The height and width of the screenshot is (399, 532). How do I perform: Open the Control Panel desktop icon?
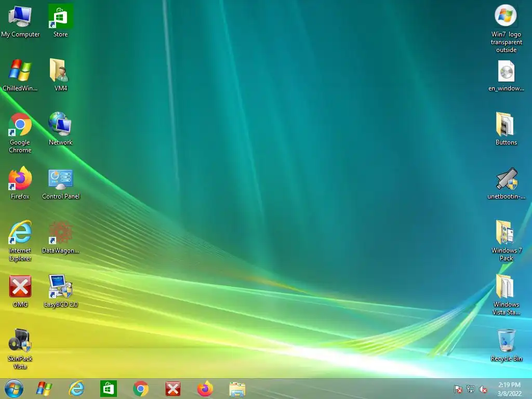pos(60,184)
